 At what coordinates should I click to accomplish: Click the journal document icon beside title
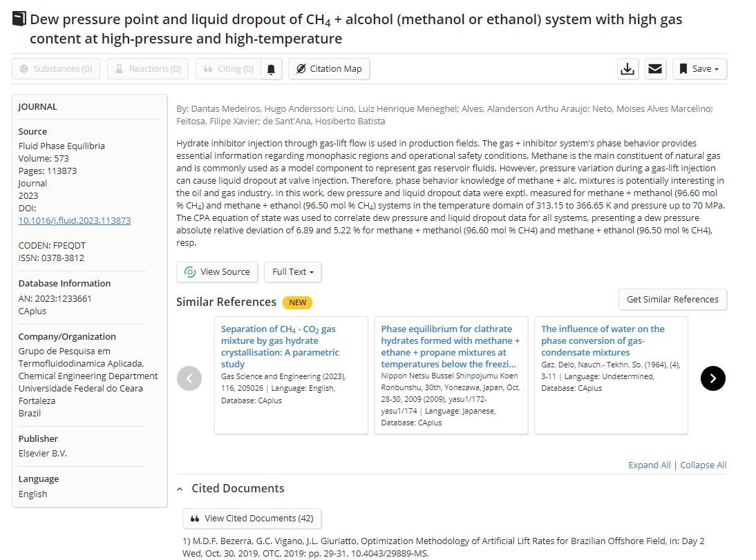[x=19, y=19]
